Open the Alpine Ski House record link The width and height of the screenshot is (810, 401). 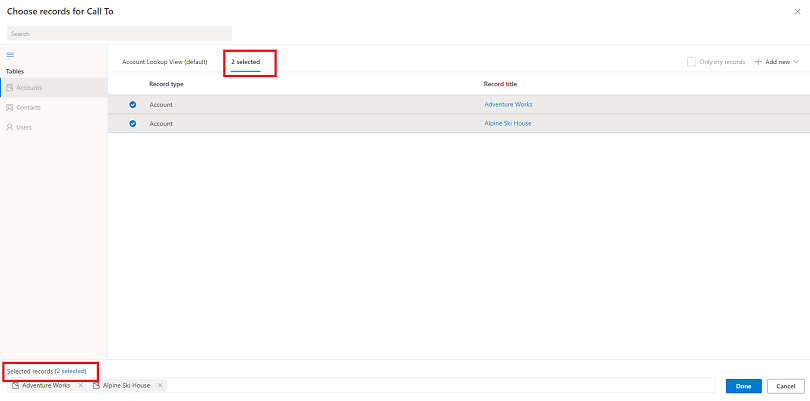[508, 124]
